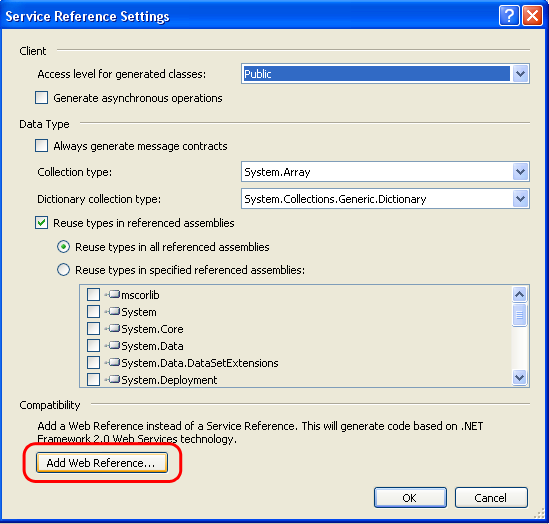Check Always generate message contracts
Screen dimensions: 549x524
[x=41, y=145]
